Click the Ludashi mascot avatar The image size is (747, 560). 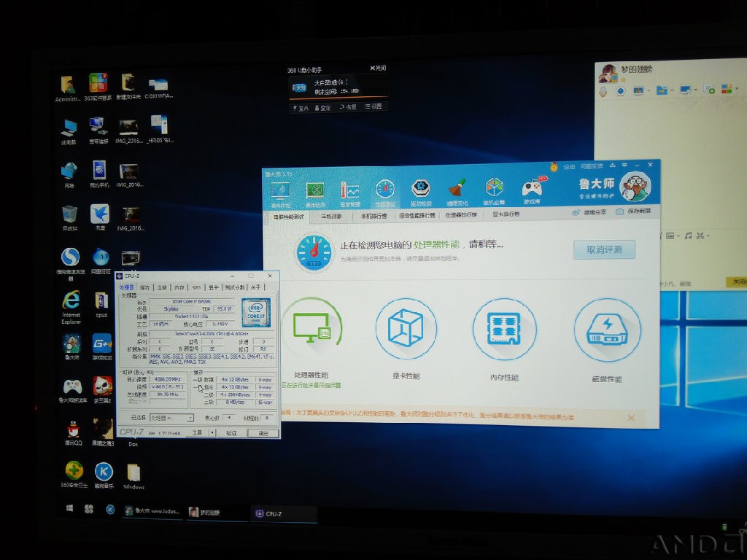click(637, 186)
